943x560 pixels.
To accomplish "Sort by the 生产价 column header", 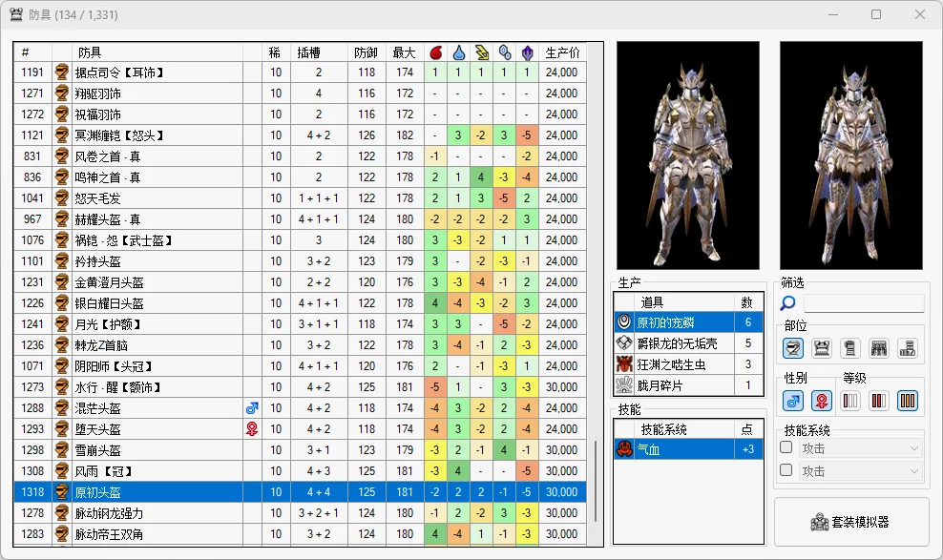I will click(x=562, y=52).
